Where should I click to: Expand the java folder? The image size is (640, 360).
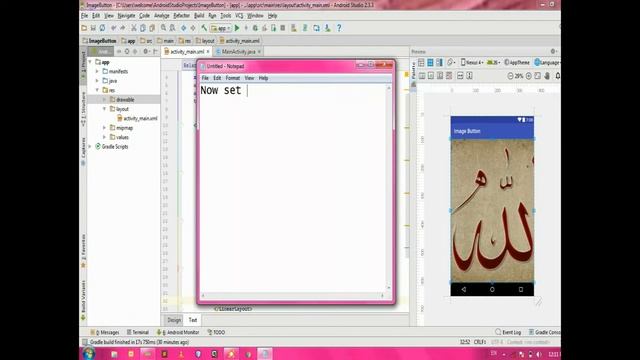point(98,81)
